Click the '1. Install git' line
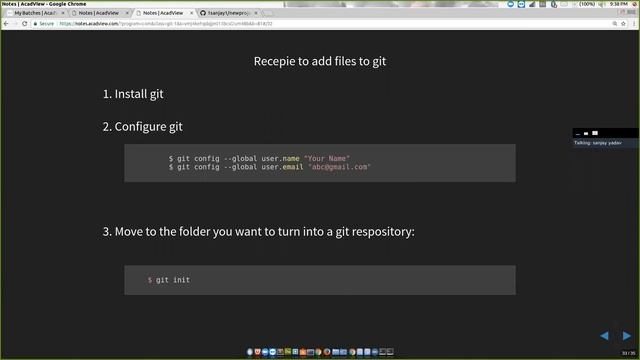The height and width of the screenshot is (360, 640). tap(133, 94)
